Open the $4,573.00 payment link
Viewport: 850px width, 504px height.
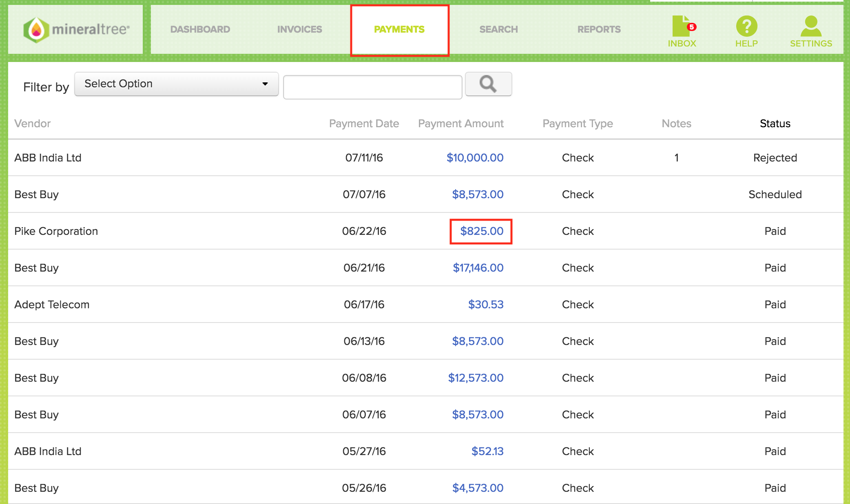pos(478,488)
